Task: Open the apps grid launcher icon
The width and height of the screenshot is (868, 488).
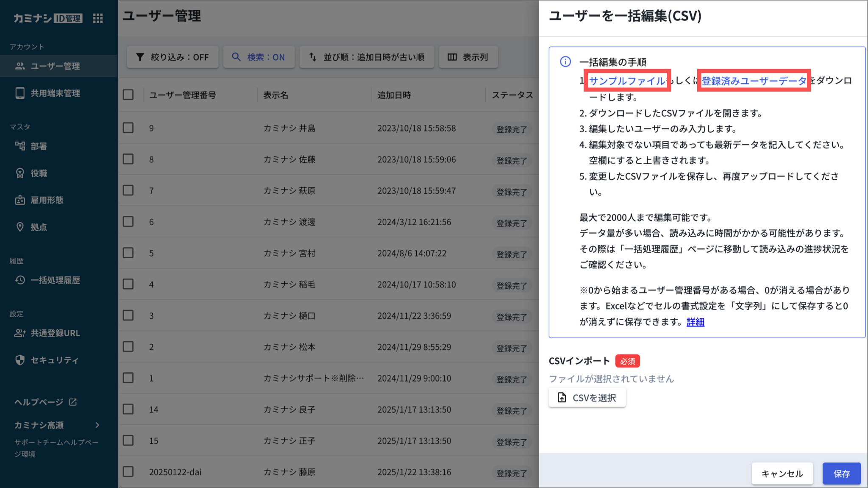Action: click(98, 18)
